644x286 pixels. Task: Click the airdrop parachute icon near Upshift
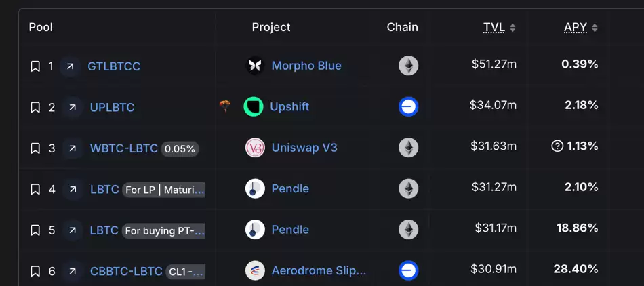tap(225, 106)
